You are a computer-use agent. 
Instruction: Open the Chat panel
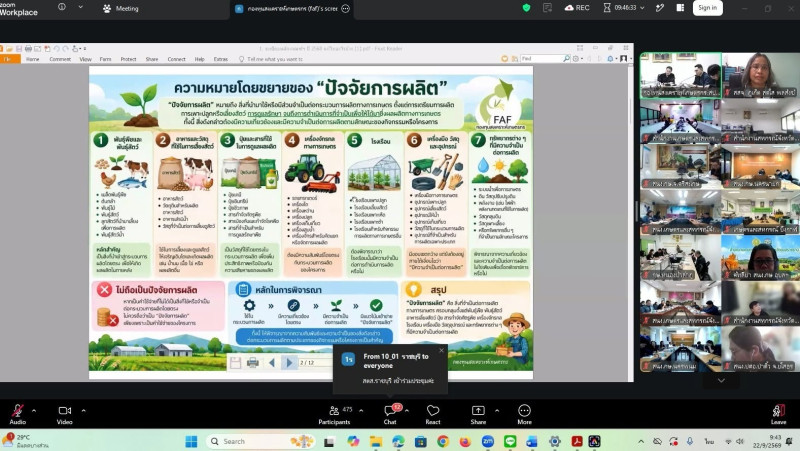pos(390,414)
